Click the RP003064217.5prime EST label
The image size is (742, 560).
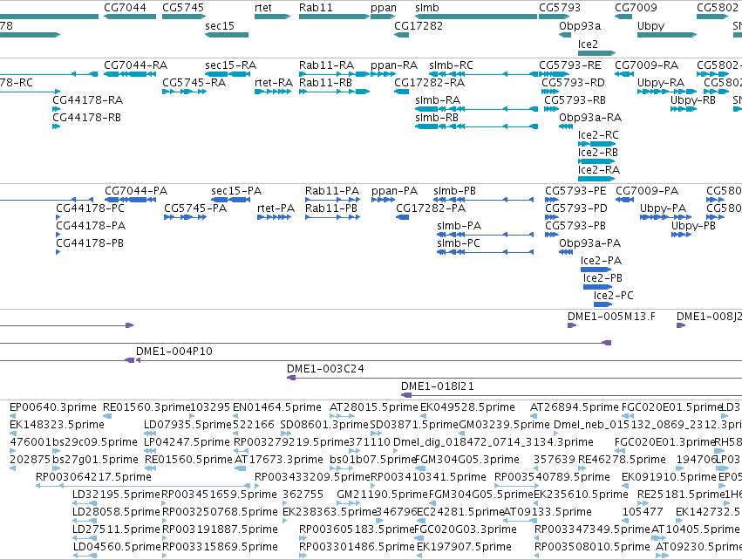tap(93, 476)
